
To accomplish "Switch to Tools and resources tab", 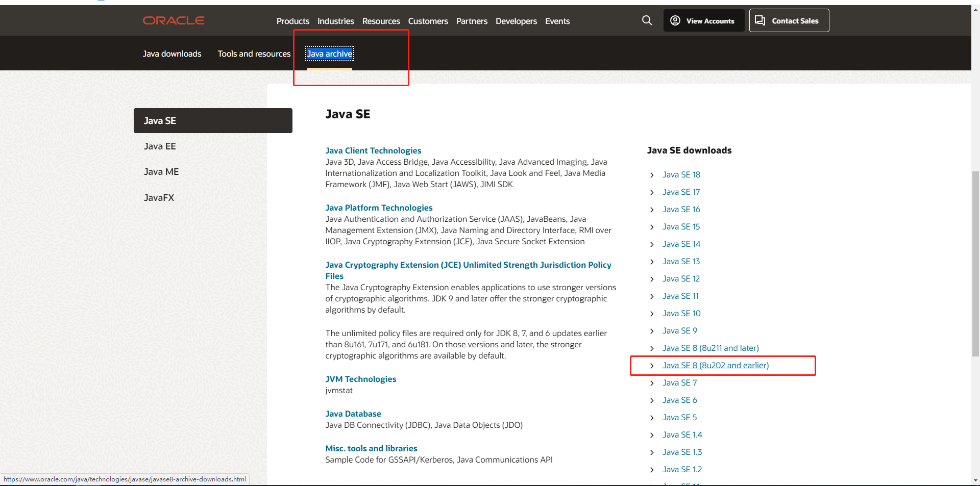I will pyautogui.click(x=254, y=54).
